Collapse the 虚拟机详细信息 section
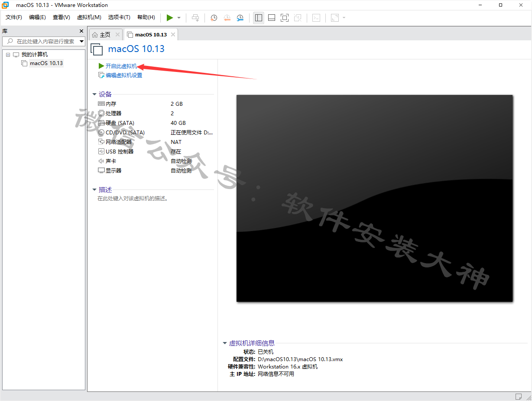 (x=225, y=343)
